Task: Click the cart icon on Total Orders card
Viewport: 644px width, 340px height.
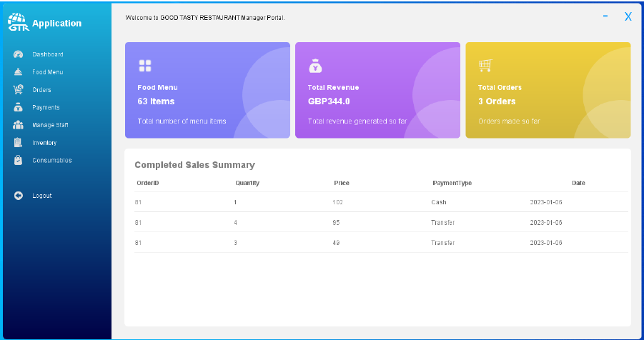Action: [x=485, y=66]
